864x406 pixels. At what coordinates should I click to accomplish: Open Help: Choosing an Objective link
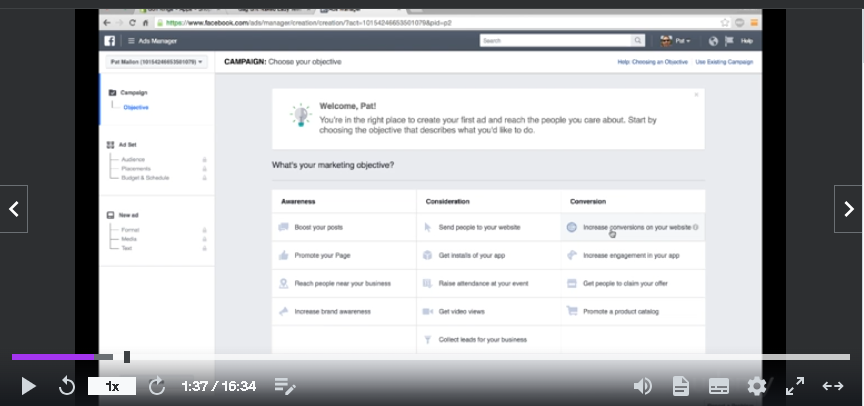pyautogui.click(x=652, y=62)
